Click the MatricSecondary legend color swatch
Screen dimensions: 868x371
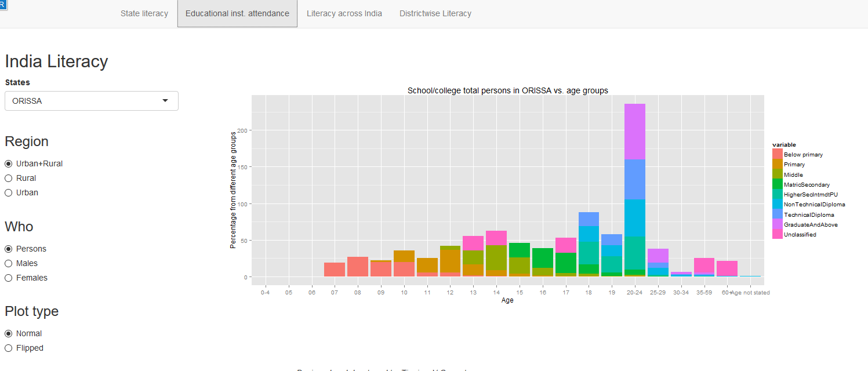point(777,184)
